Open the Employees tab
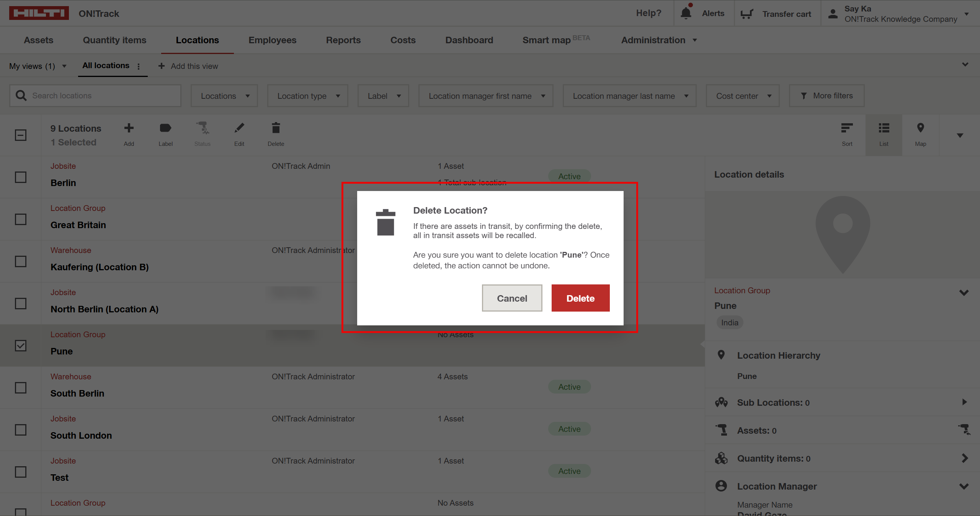The image size is (980, 516). tap(272, 40)
